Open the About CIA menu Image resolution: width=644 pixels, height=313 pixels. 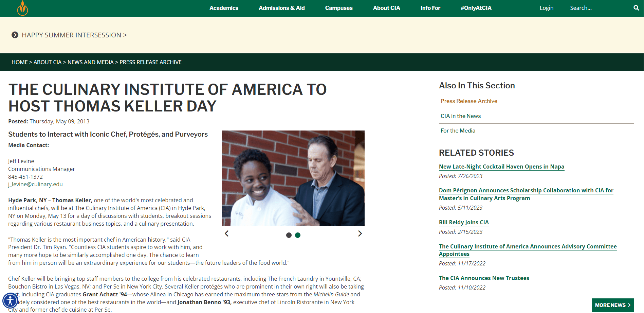(x=387, y=8)
